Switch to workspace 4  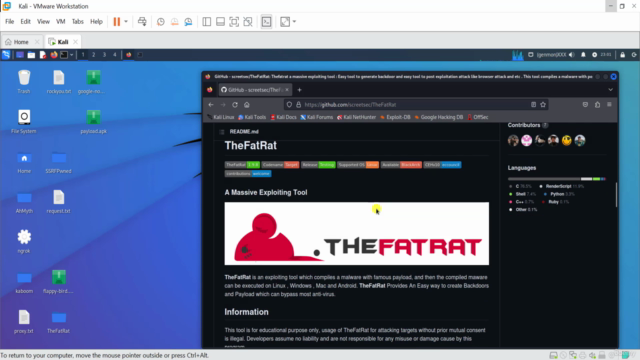click(x=115, y=55)
